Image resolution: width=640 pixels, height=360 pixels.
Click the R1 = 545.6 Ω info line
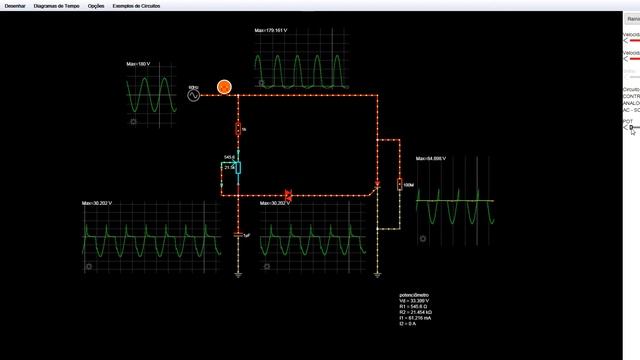pos(413,307)
